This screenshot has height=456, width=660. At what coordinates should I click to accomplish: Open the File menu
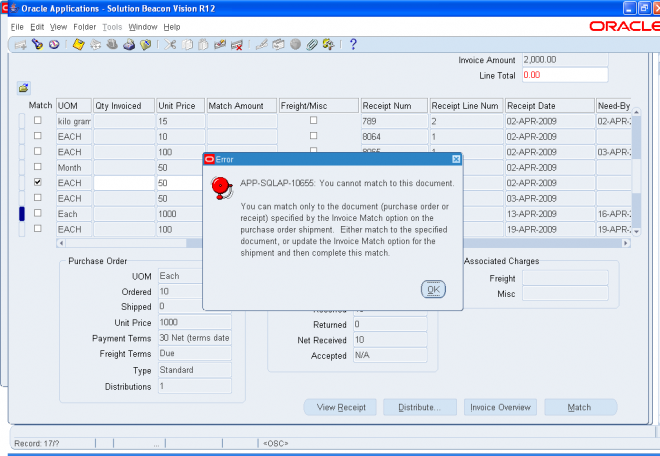[17, 27]
